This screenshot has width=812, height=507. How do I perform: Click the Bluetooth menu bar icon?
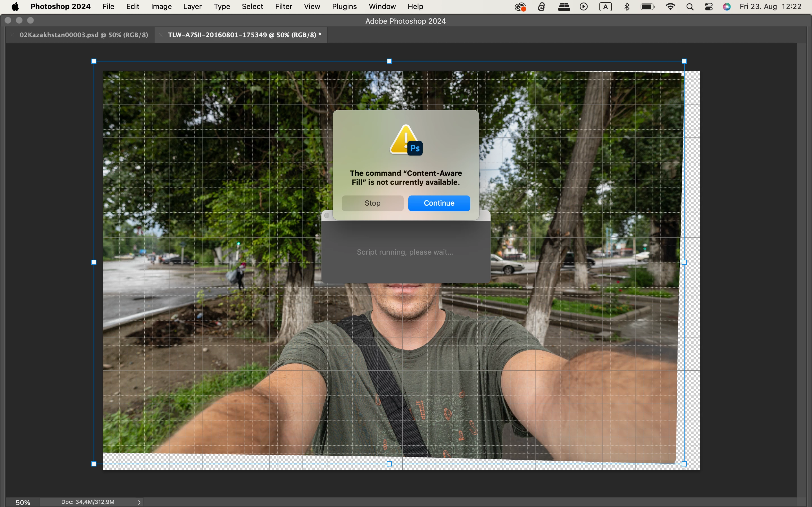click(x=626, y=6)
